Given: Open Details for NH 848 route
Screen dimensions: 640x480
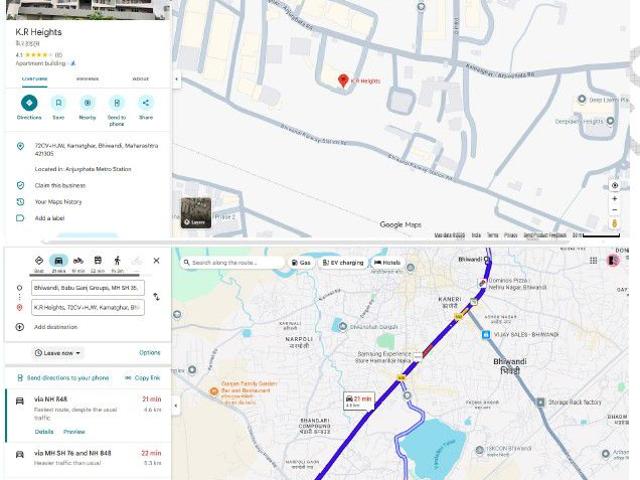Looking at the screenshot, I should (x=44, y=431).
